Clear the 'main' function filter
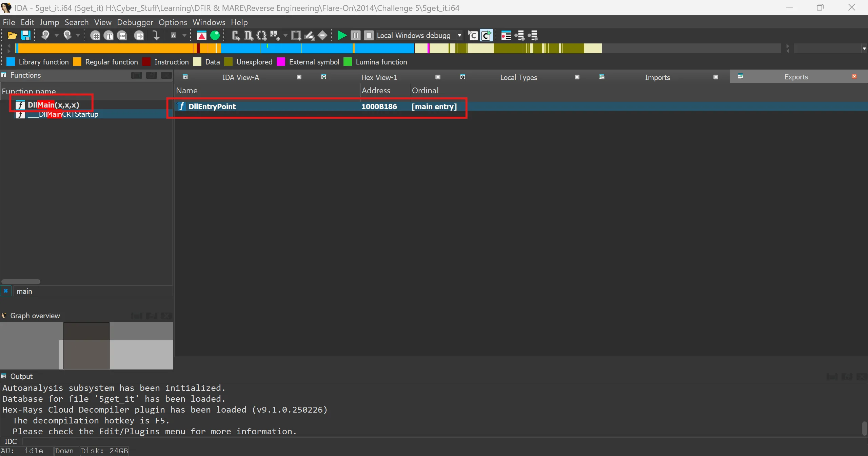Screen dimensions: 868x456 coord(6,291)
